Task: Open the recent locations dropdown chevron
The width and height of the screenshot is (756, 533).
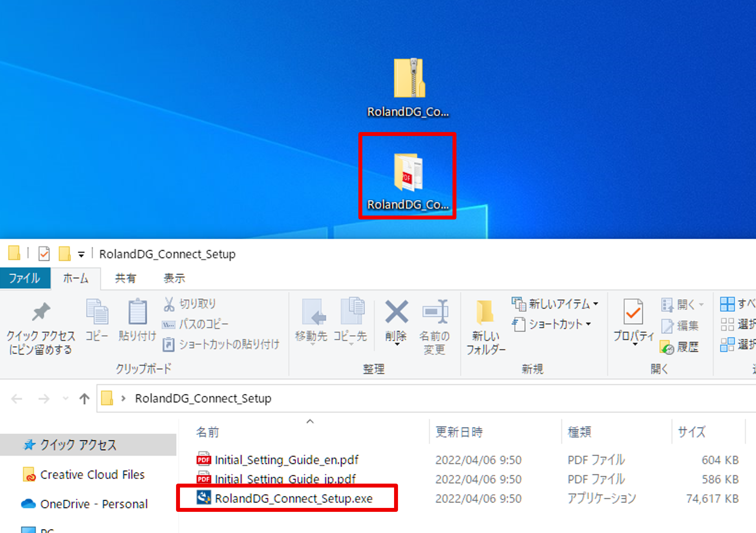Action: pos(65,399)
